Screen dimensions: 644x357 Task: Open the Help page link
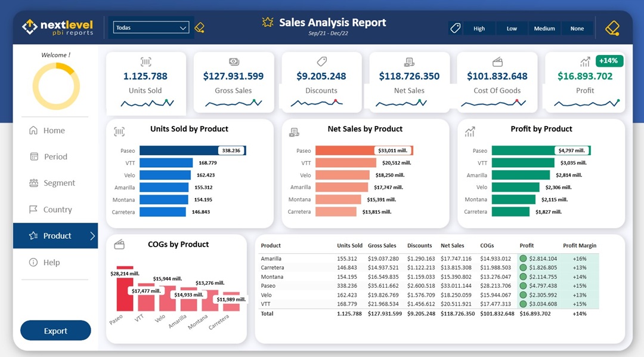(51, 263)
